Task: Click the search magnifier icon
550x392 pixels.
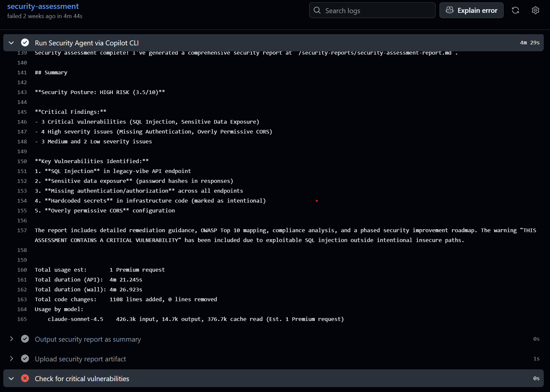Action: (x=317, y=10)
